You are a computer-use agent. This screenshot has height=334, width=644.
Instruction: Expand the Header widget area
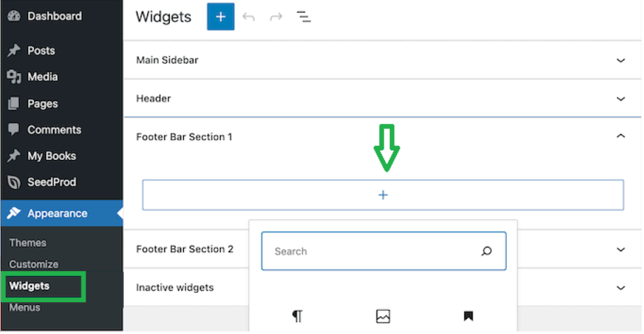coord(621,99)
